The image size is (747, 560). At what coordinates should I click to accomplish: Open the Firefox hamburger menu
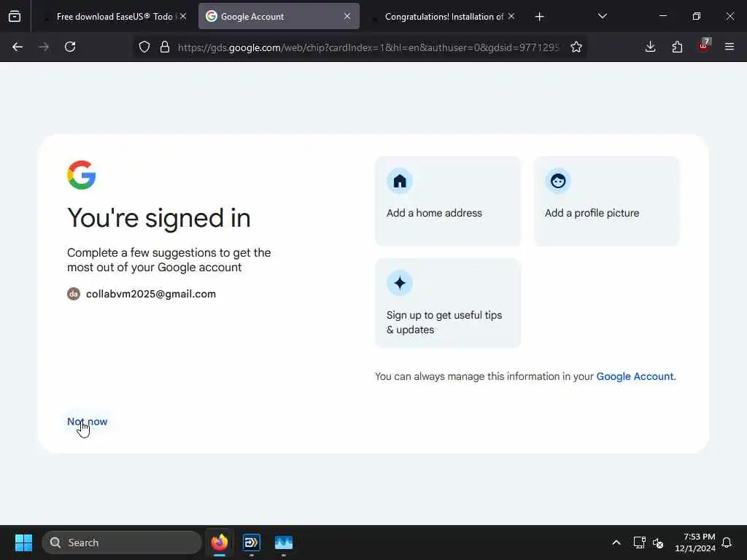click(x=729, y=47)
